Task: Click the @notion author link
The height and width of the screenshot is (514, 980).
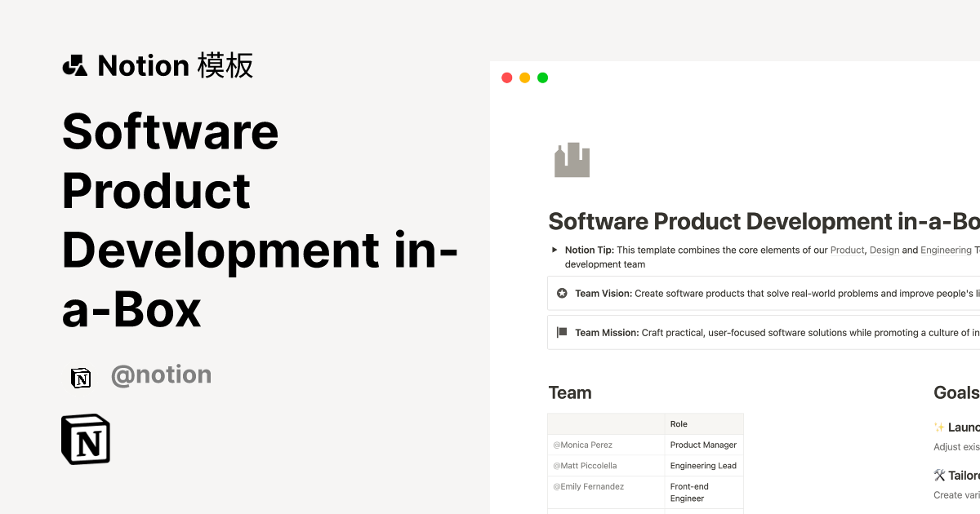Action: coord(161,374)
